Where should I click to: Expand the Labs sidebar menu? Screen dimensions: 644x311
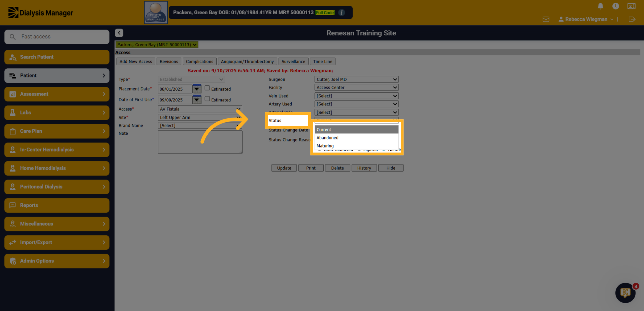[x=57, y=112]
